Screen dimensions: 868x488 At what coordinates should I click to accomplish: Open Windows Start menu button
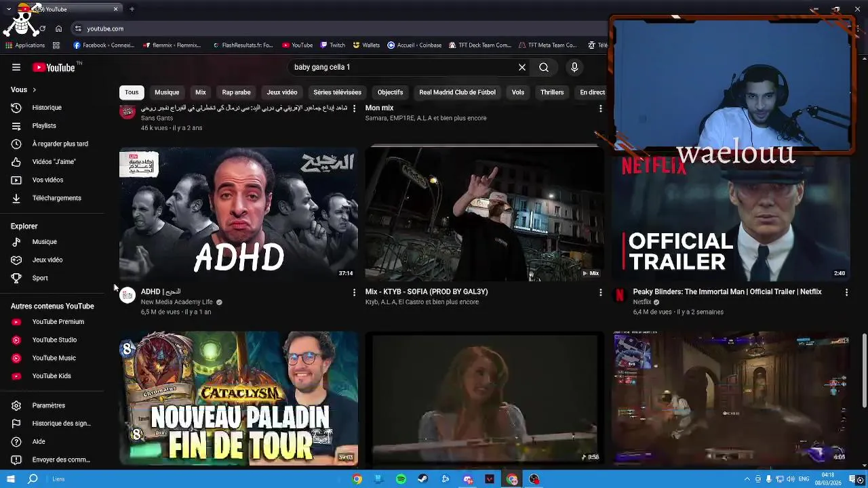11,479
